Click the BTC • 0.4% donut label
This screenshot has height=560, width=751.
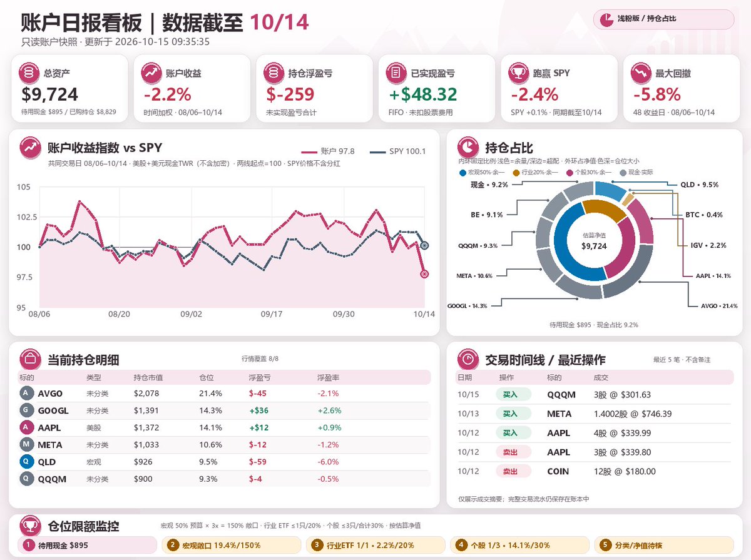click(x=704, y=215)
